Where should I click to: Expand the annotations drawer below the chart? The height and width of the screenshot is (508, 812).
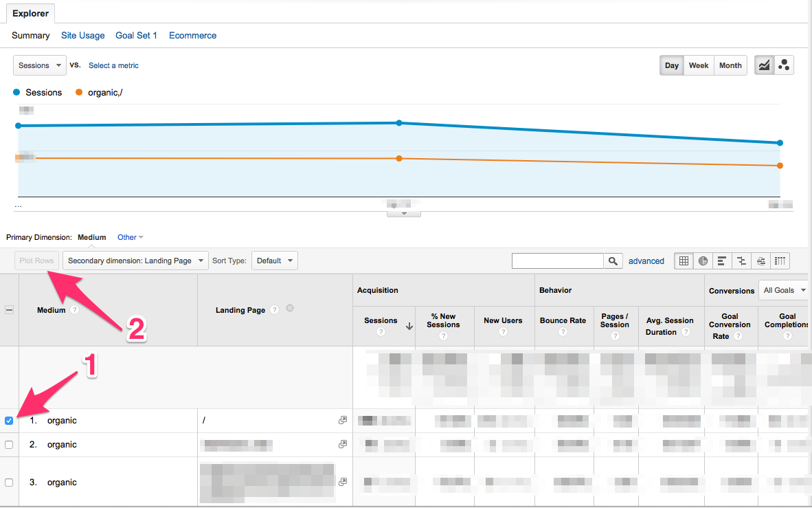pos(404,214)
